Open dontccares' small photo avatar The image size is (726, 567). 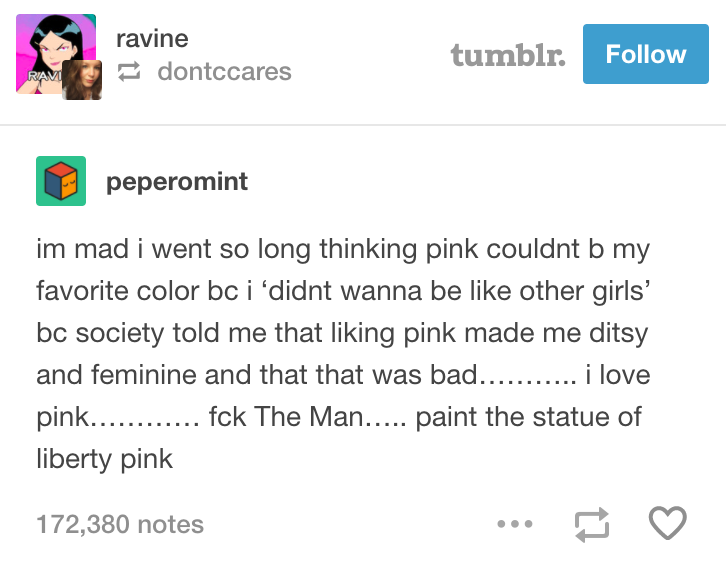pos(82,80)
